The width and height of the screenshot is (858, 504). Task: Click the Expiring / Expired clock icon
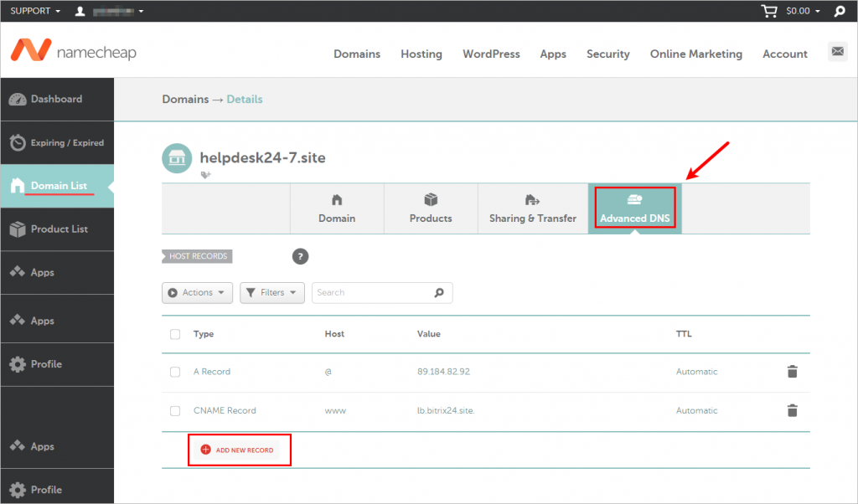tap(18, 142)
